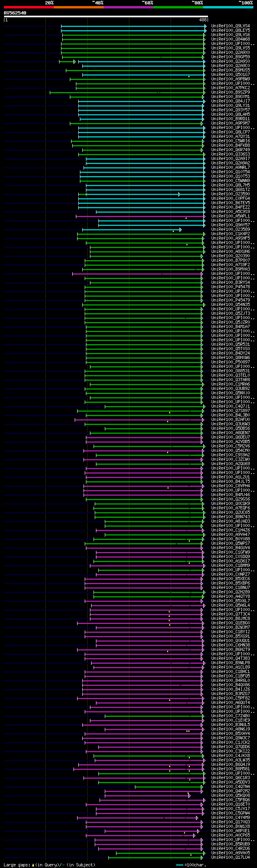The image size is (257, 868).
Task: Select label UniRef100_Q54N35
Action: (x=230, y=305)
